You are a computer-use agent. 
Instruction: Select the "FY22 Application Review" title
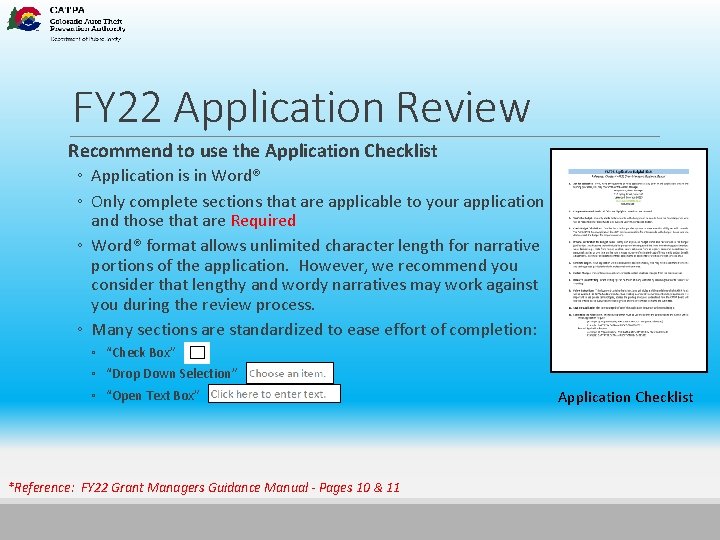point(302,107)
